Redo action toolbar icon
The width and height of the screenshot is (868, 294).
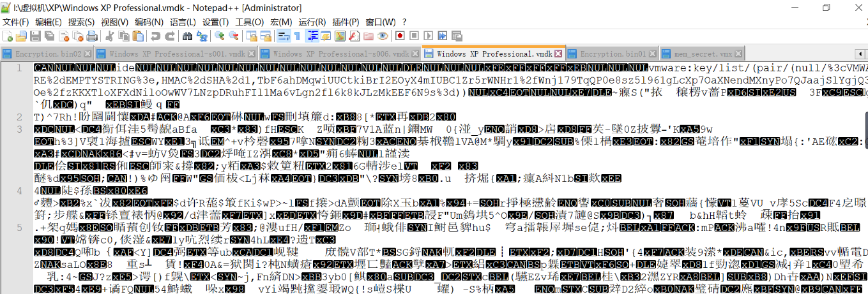[170, 36]
